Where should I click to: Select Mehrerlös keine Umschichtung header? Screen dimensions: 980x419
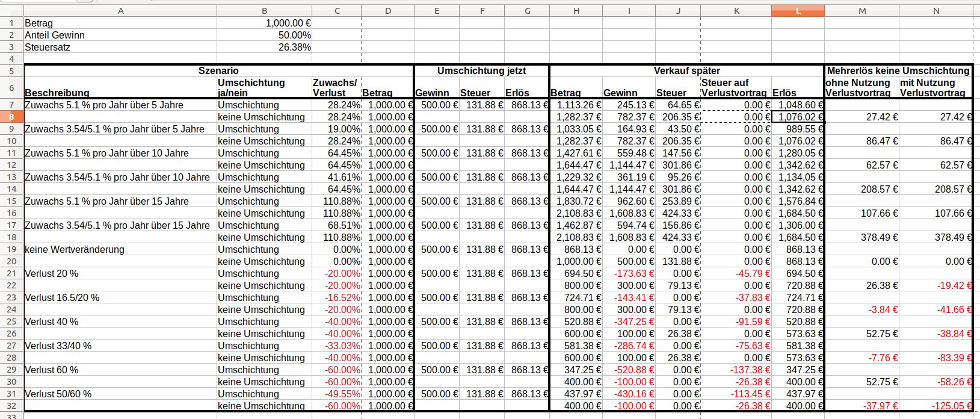[x=898, y=70]
